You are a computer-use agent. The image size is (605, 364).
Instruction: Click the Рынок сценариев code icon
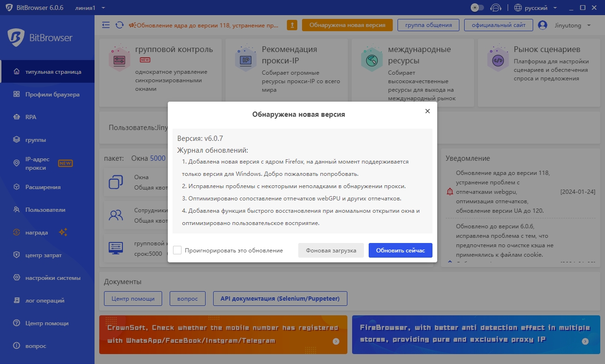498,59
